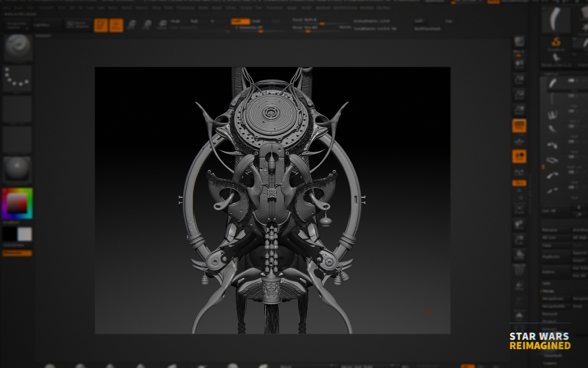Open the current brush thumbnail in left shelf

(x=18, y=48)
